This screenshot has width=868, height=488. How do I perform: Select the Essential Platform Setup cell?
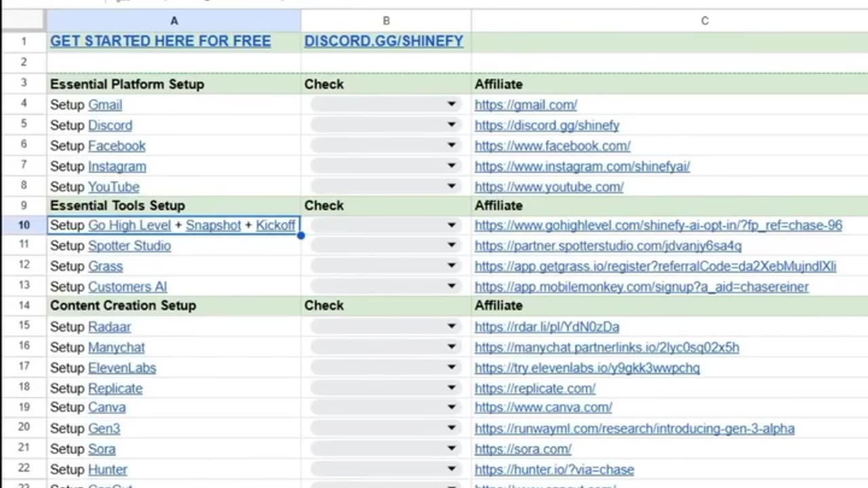tap(174, 84)
